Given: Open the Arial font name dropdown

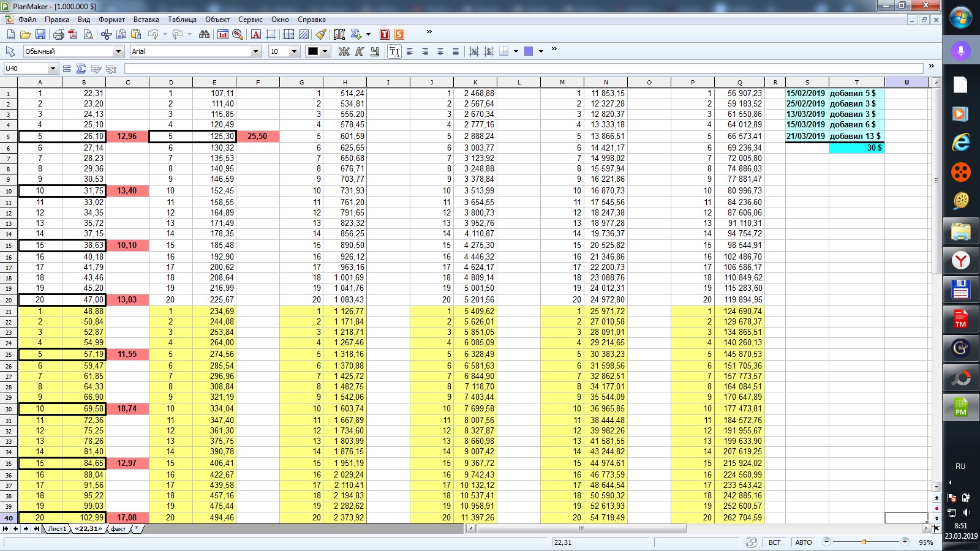Looking at the screenshot, I should [x=255, y=51].
